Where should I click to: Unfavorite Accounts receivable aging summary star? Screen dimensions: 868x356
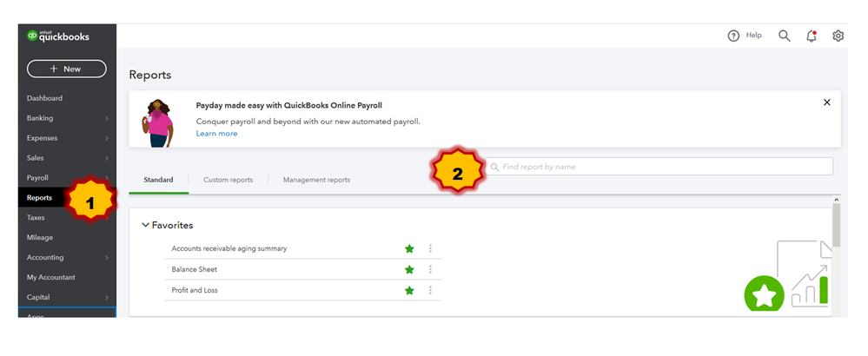click(x=409, y=248)
